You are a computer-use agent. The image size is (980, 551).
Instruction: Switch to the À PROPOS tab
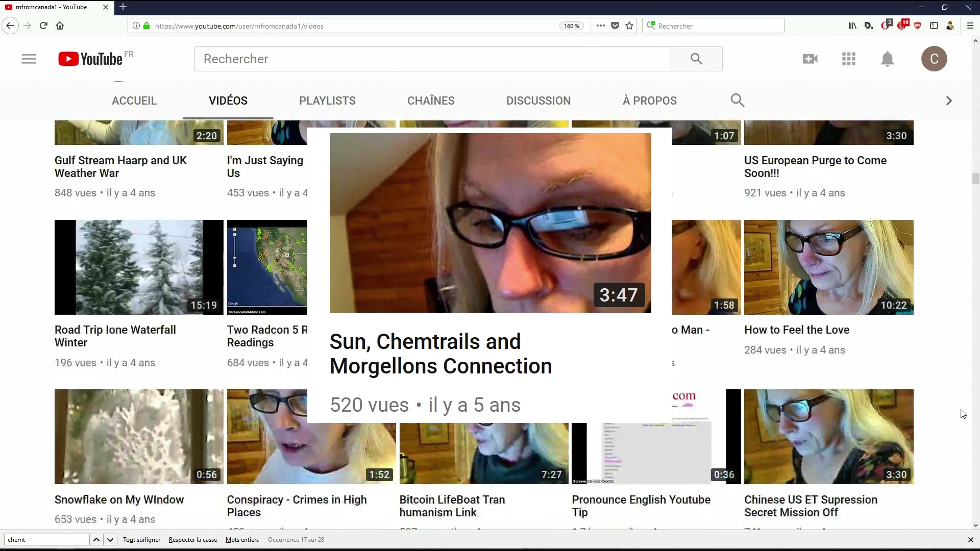(649, 101)
